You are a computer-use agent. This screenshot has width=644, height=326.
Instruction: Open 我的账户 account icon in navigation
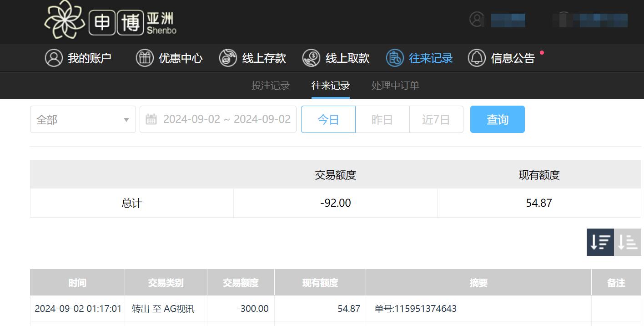click(54, 58)
